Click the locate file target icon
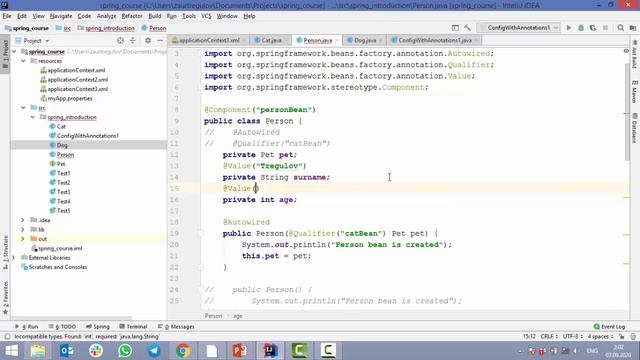The image size is (640, 360). click(120, 40)
